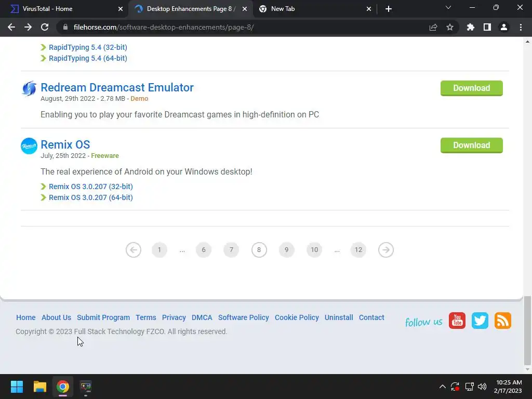
Task: Switch to VirusTotal - Home tab
Action: pos(64,9)
